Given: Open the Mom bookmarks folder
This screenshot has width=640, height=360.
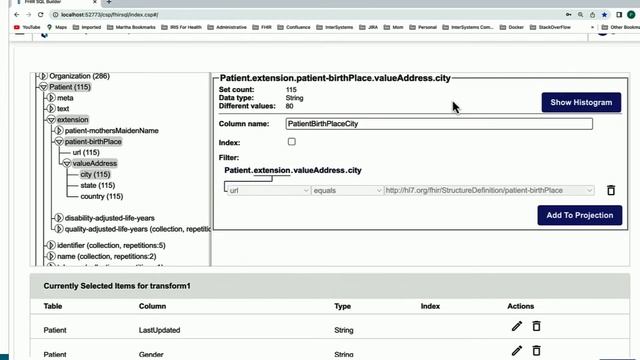Looking at the screenshot, I should [x=393, y=27].
